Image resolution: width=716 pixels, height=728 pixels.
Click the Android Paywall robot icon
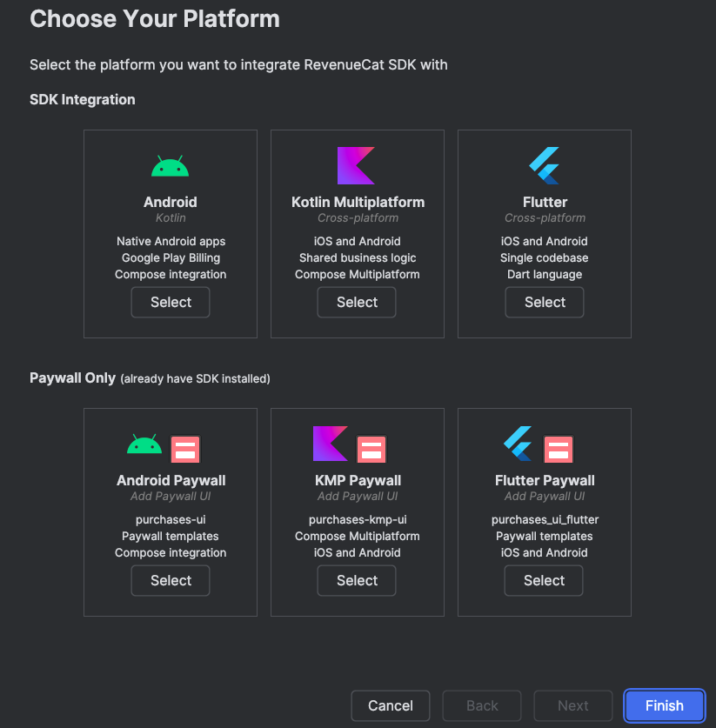pyautogui.click(x=144, y=445)
